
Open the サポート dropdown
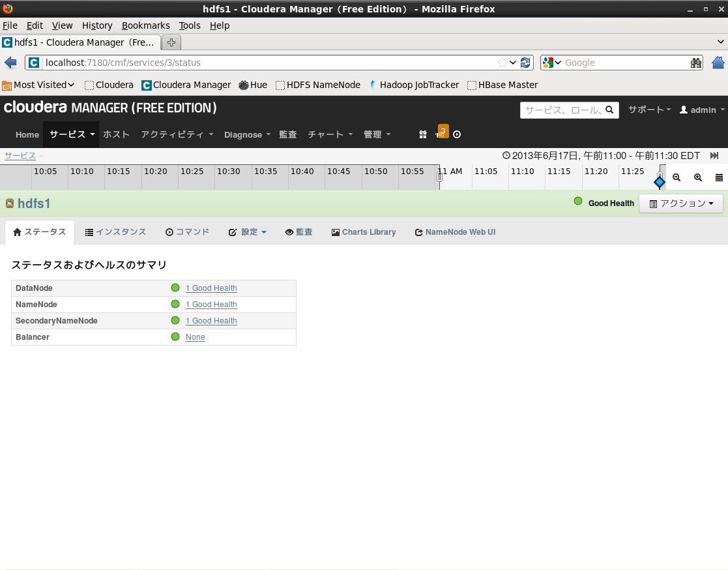tap(650, 110)
